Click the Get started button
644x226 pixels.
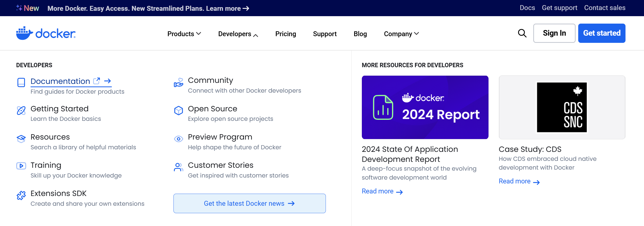(x=602, y=33)
